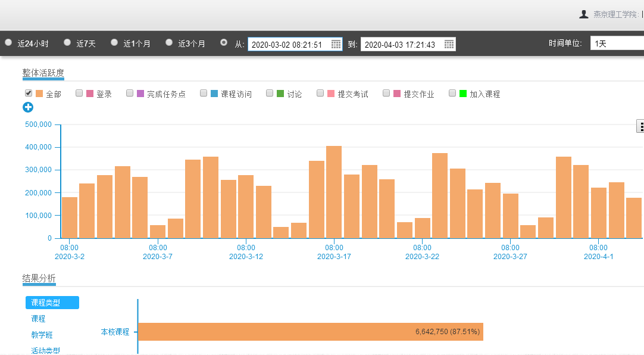Open the end date calendar picker icon
This screenshot has width=644, height=355.
[449, 44]
